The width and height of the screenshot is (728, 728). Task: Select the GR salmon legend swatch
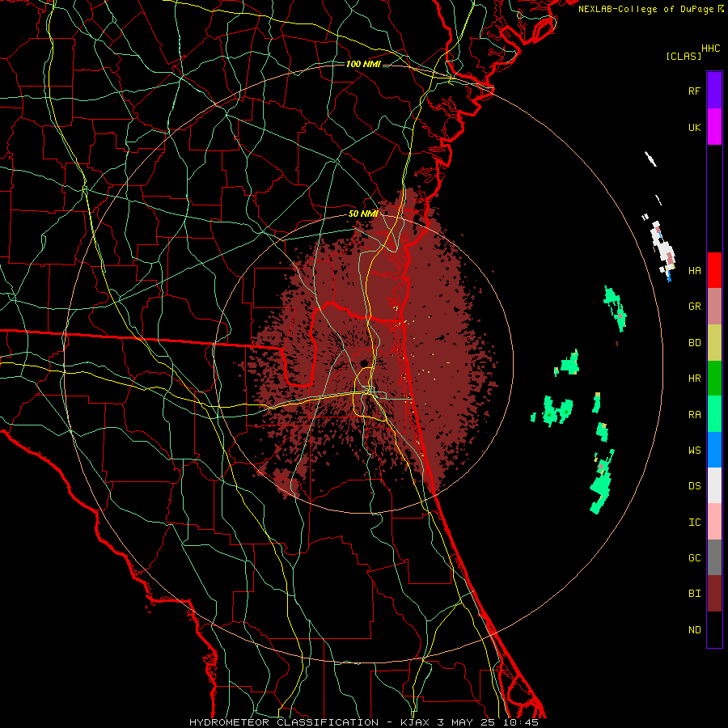coord(714,306)
